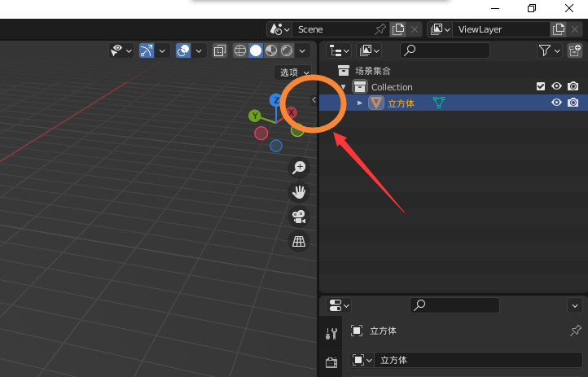Screen dimensions: 588x377
Task: Expand sidebar with small arrow tab
Action: click(x=314, y=99)
